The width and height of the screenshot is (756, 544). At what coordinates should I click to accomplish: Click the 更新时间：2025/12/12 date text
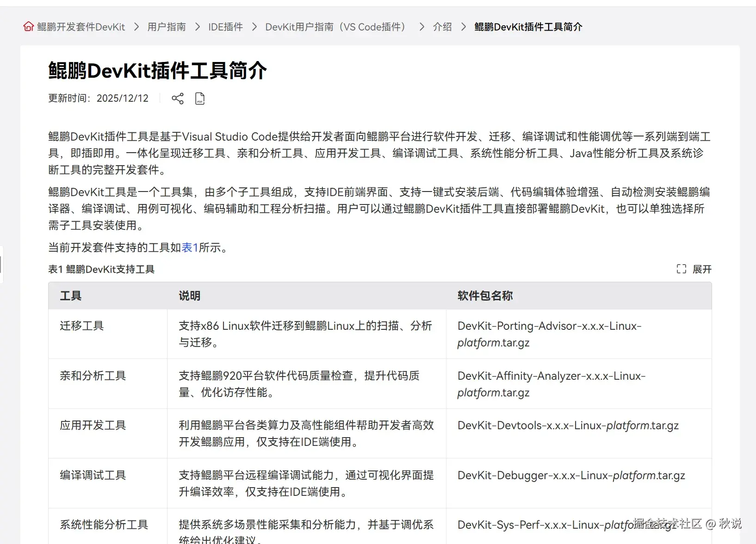pos(99,99)
